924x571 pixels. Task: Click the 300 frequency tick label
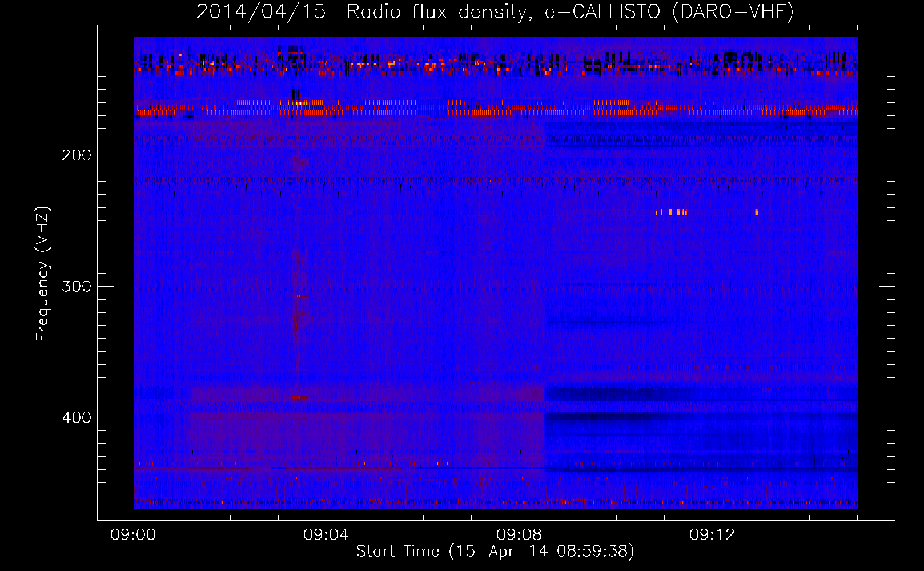point(77,286)
